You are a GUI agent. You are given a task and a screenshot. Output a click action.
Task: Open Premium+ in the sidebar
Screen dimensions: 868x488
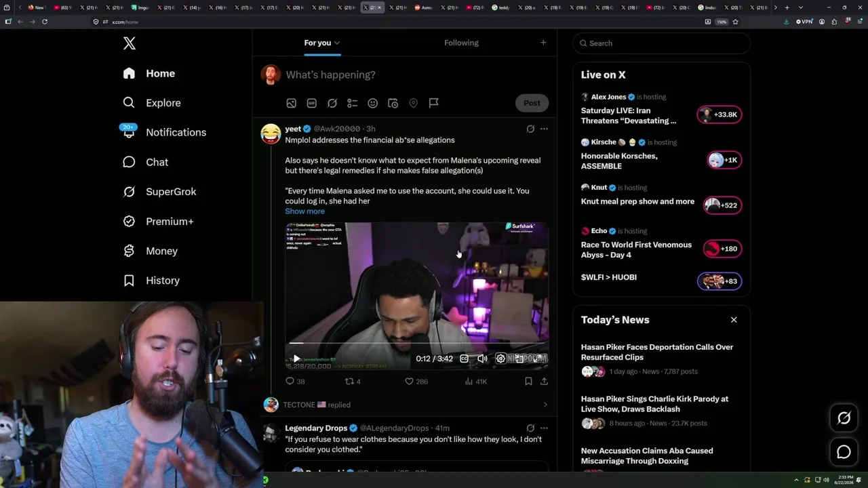point(158,221)
